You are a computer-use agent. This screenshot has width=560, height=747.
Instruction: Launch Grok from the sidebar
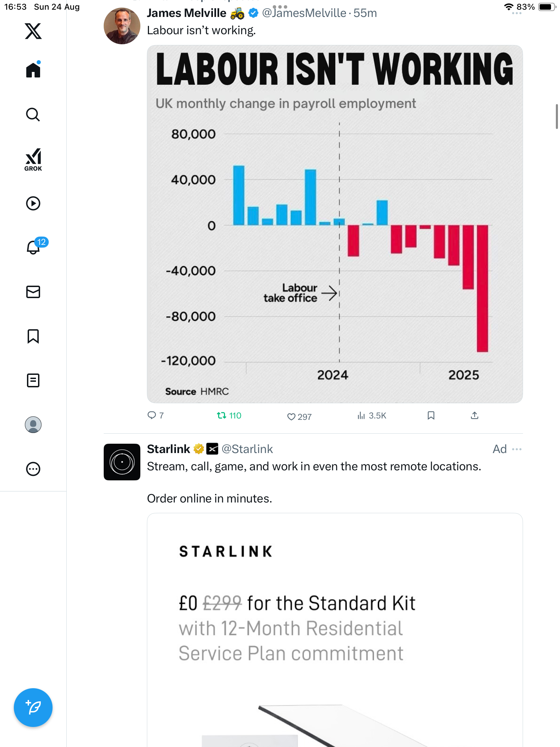click(33, 159)
